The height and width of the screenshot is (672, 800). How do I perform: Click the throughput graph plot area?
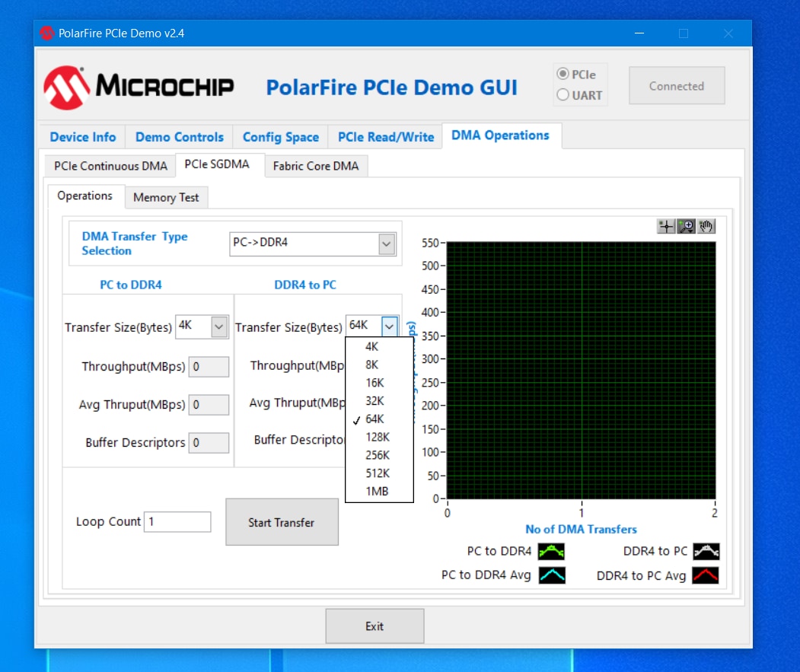point(581,371)
